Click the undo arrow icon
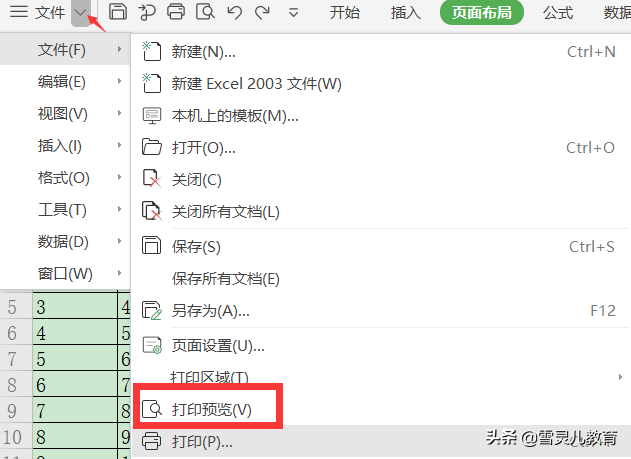Screen dimensions: 631x459 click(x=235, y=12)
